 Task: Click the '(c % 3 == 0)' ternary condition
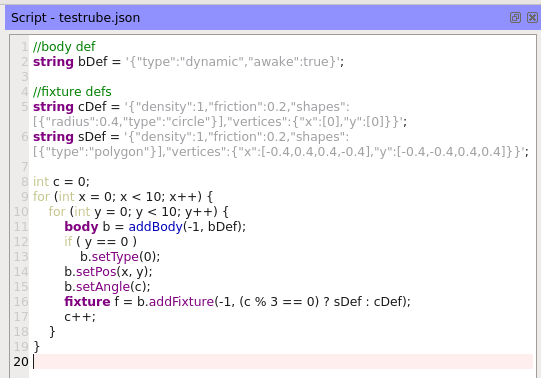(x=279, y=302)
